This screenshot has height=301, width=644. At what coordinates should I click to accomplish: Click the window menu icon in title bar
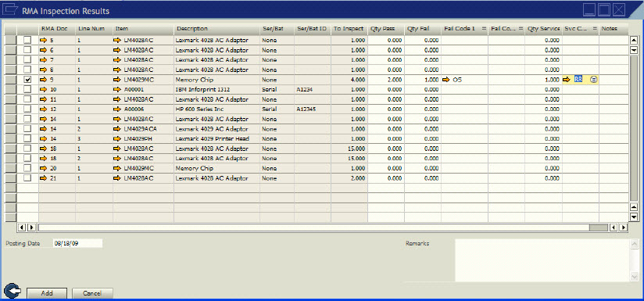[10, 9]
